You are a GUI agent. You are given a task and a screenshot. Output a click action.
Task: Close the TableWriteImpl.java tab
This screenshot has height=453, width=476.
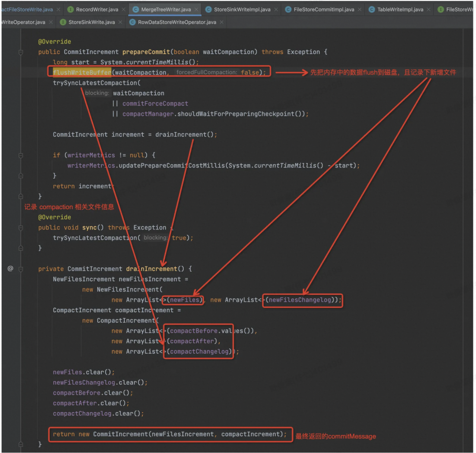point(428,9)
